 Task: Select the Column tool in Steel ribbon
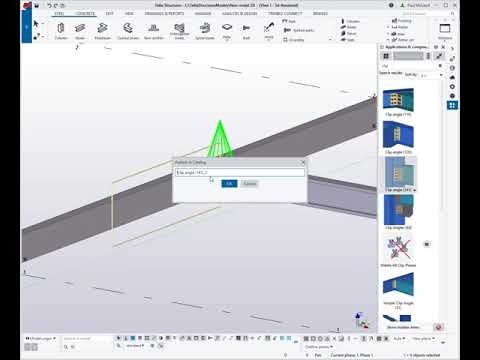pos(61,31)
